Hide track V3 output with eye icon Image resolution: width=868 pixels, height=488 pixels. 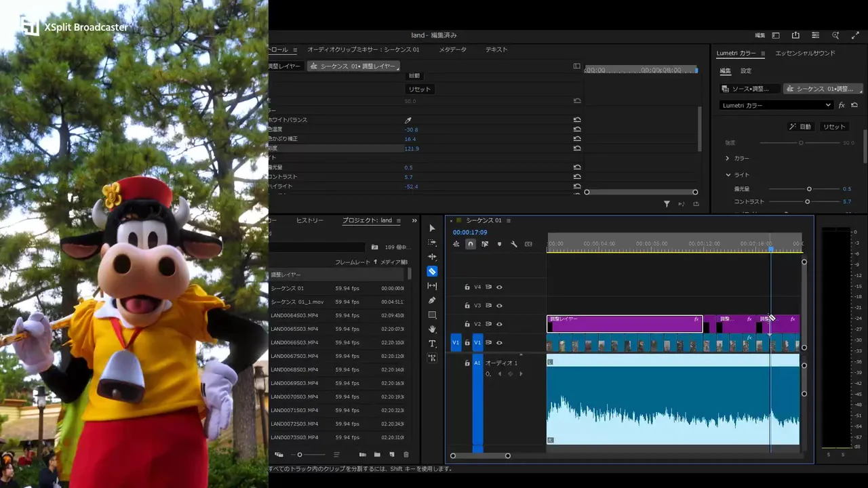(x=499, y=306)
